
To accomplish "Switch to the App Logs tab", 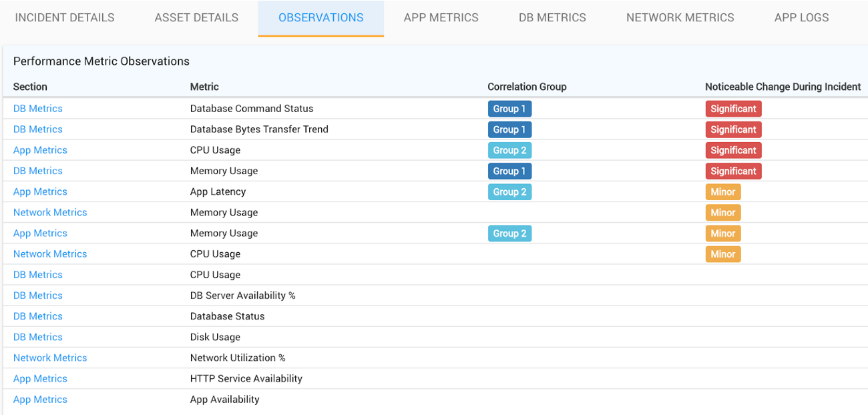I will click(x=801, y=18).
